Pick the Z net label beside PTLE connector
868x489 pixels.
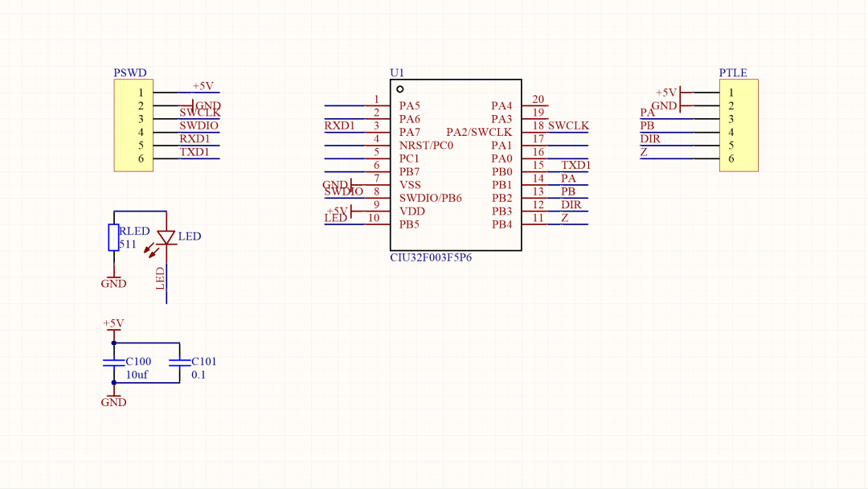pos(643,152)
